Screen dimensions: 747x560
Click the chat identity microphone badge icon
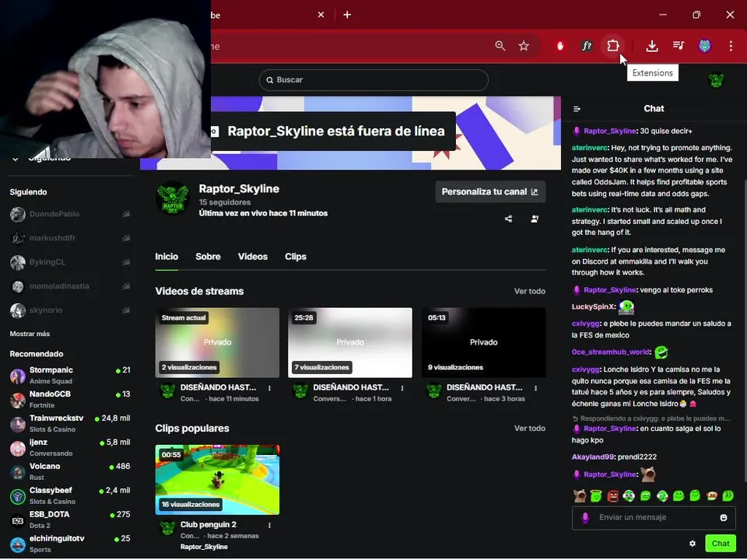(585, 518)
